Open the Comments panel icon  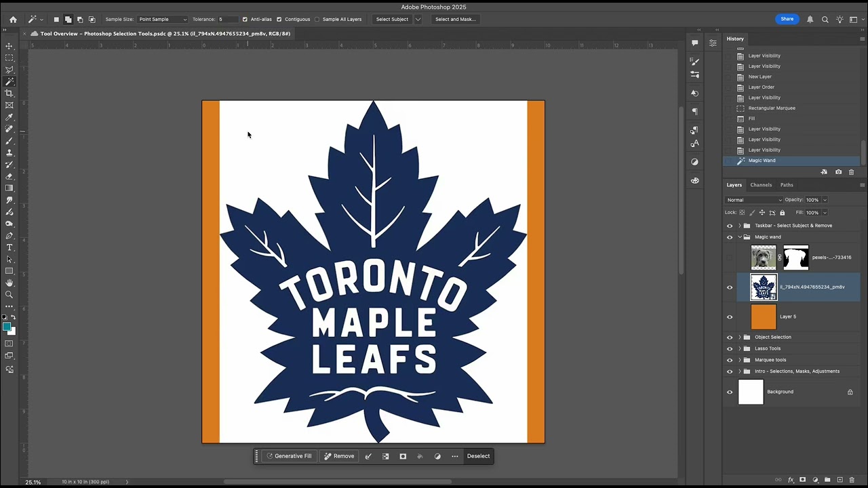coord(694,43)
